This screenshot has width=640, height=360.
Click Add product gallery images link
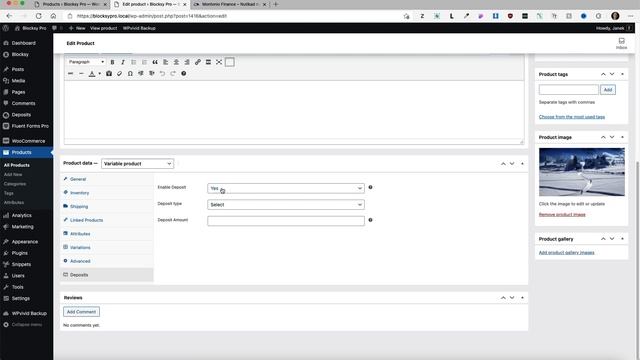tap(567, 253)
